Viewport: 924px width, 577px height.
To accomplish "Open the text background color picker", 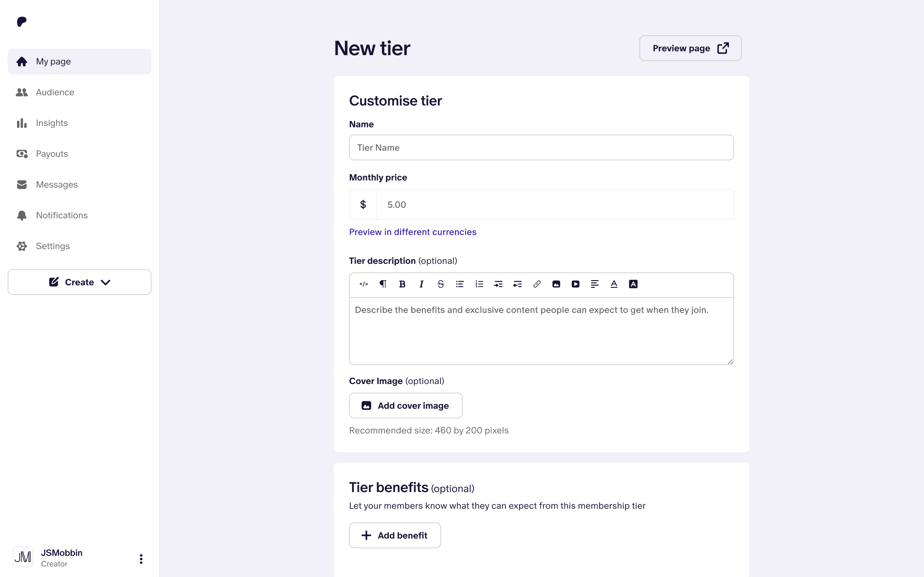I will pyautogui.click(x=633, y=284).
